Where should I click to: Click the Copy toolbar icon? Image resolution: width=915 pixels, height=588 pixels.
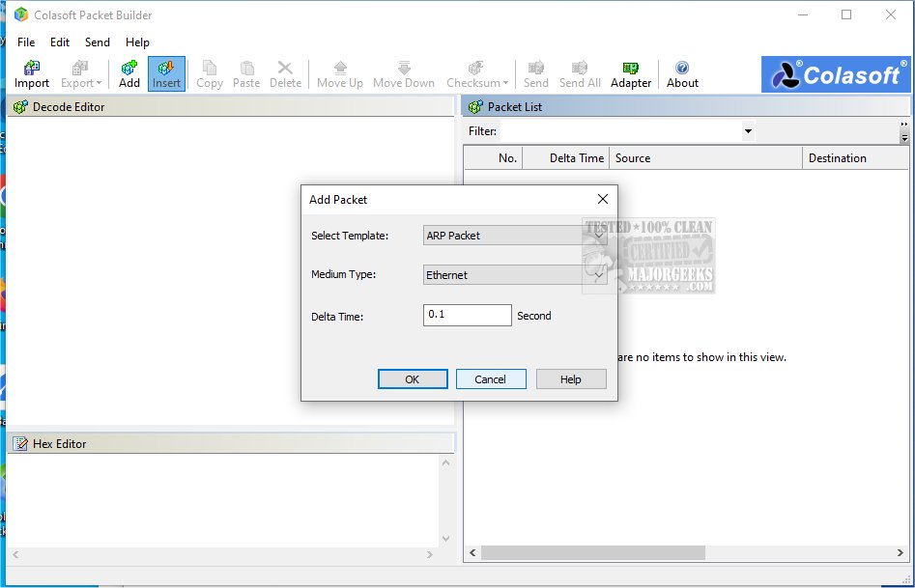tap(209, 71)
